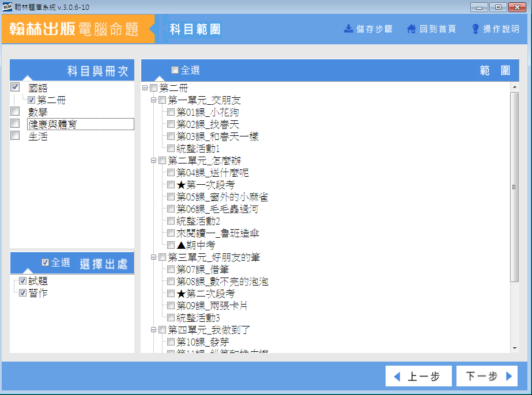
Task: Click the 翰林出版電腦命題 logo banner
Action: 78,29
